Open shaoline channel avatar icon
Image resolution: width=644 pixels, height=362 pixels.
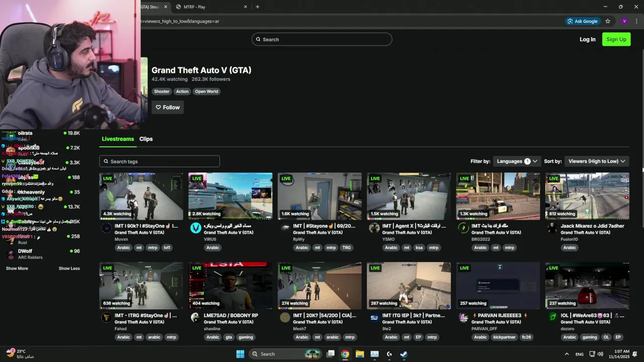[196, 318]
